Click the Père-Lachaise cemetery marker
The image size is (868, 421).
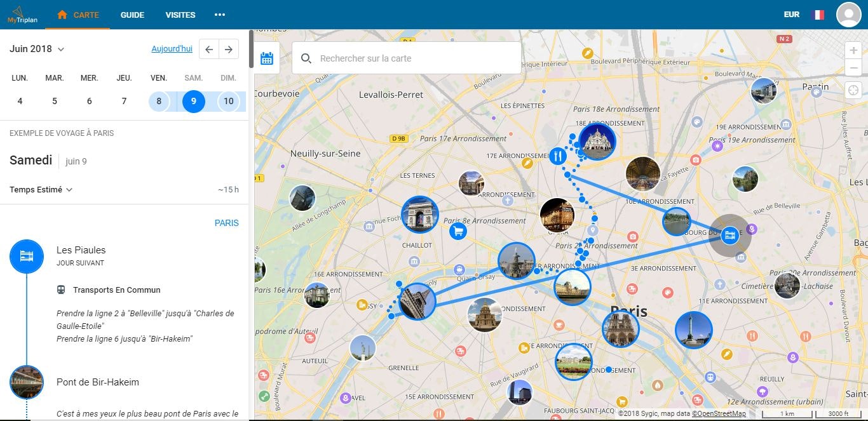(x=787, y=285)
